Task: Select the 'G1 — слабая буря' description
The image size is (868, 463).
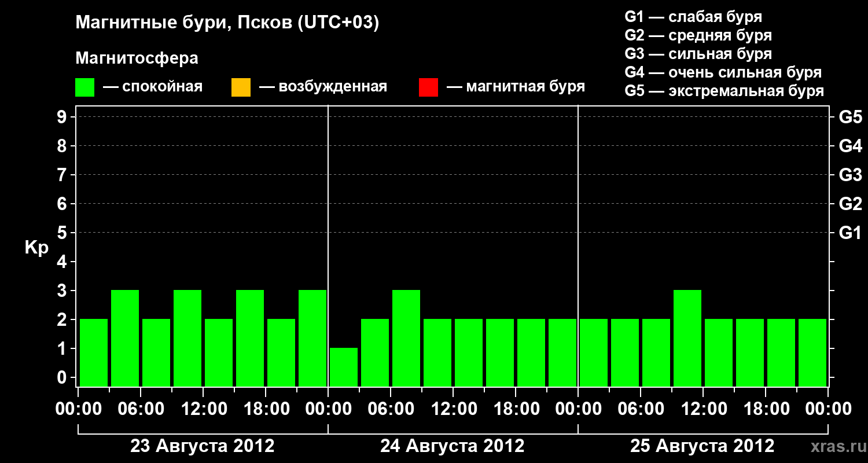Action: [x=693, y=17]
